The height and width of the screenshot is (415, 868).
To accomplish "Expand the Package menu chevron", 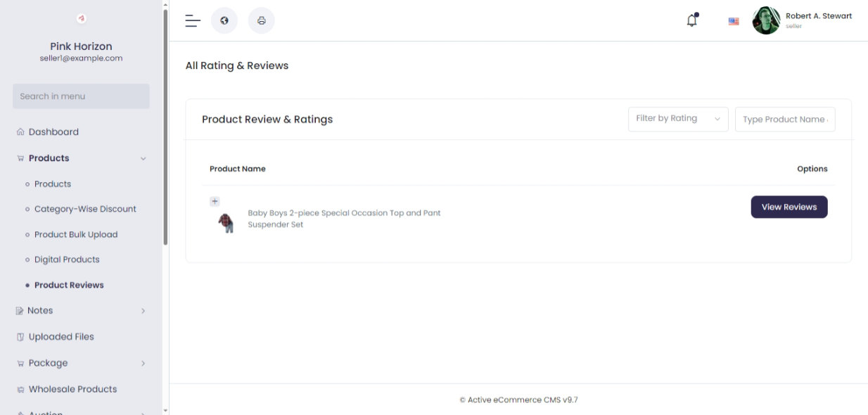I will tap(143, 364).
